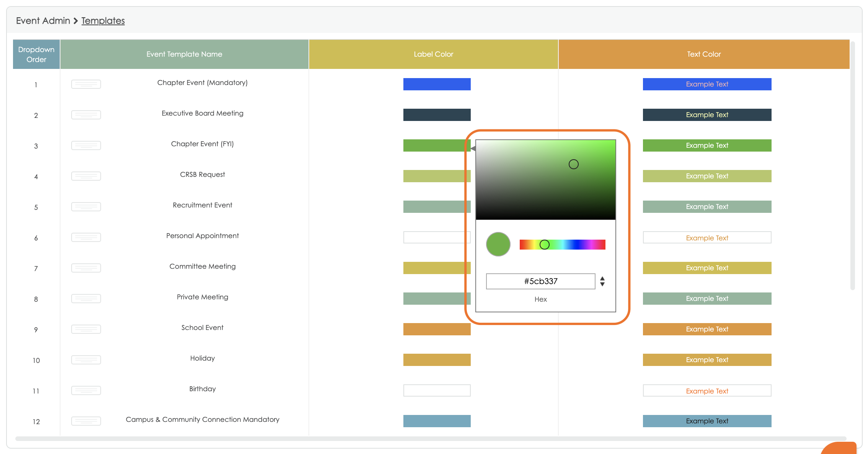Open the Templates breadcrumb link
This screenshot has width=868, height=454.
coord(103,21)
